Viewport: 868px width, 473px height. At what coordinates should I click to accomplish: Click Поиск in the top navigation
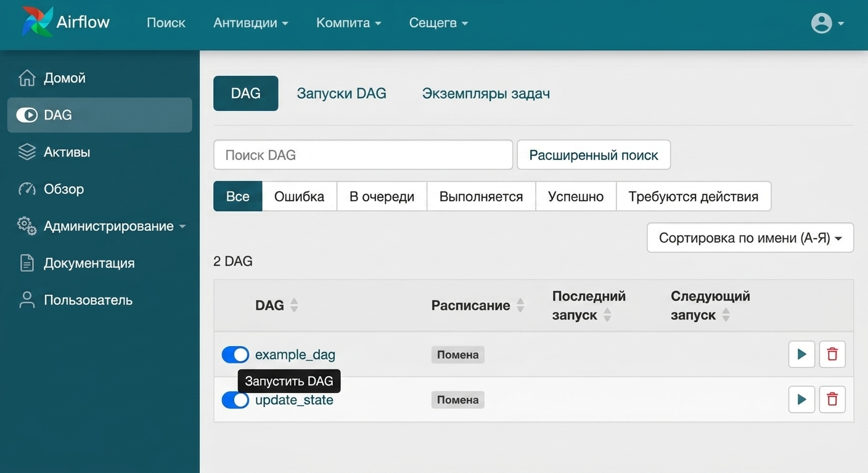[x=166, y=23]
